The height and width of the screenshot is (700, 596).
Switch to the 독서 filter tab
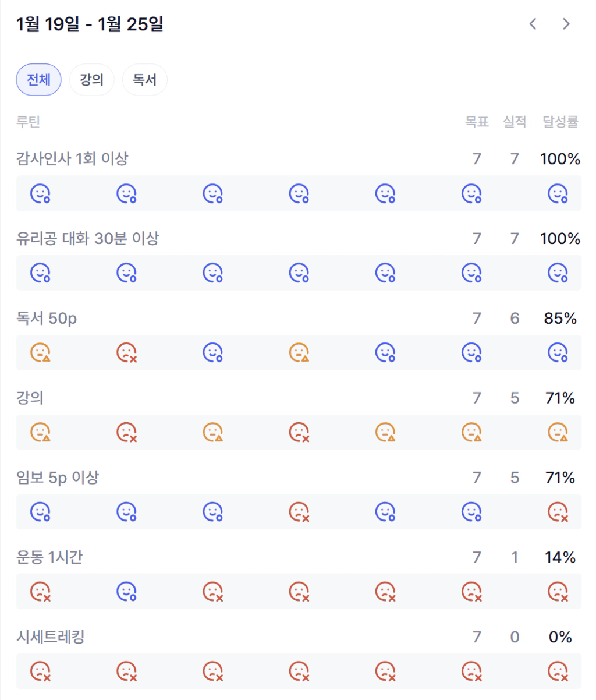pyautogui.click(x=144, y=79)
